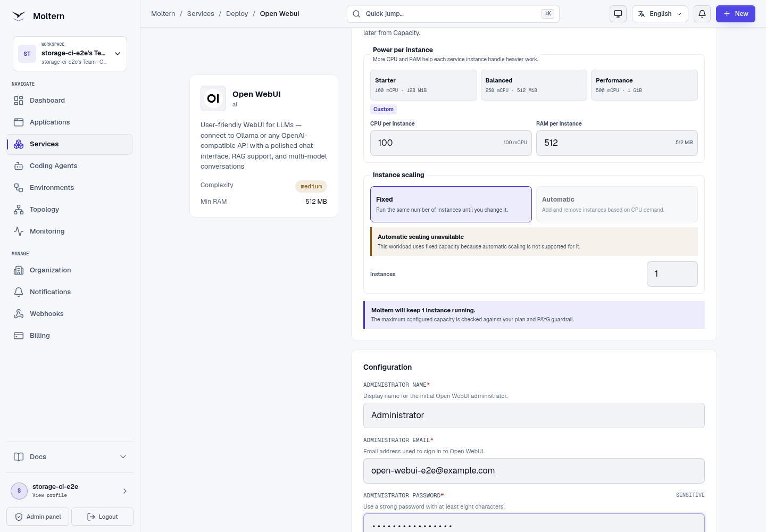Open the workspace switcher dropdown
Viewport: 766px width, 532px height.
click(x=70, y=54)
